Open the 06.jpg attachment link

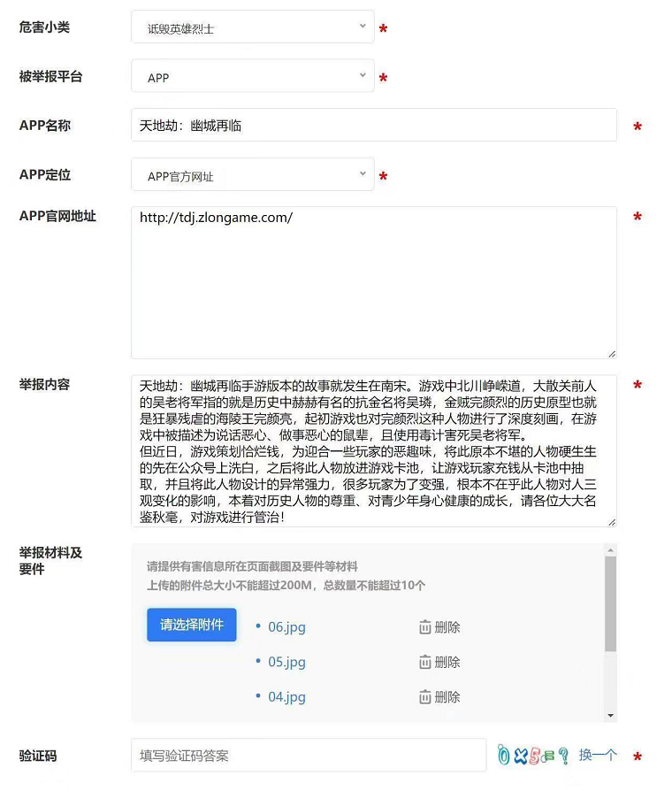[286, 627]
